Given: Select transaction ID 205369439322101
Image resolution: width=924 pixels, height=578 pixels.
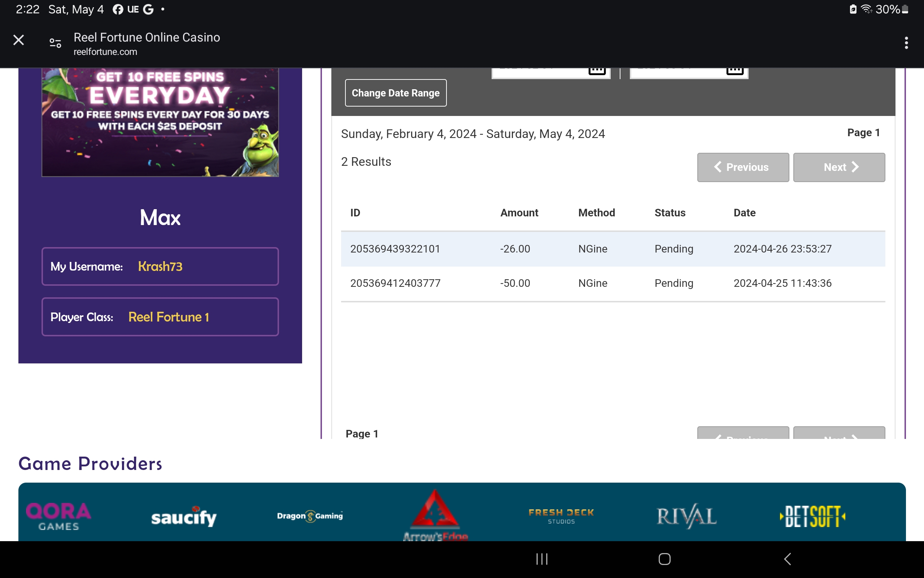Looking at the screenshot, I should coord(395,249).
